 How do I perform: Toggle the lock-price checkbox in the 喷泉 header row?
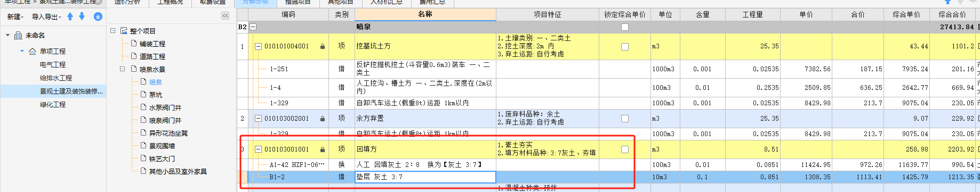point(625,27)
